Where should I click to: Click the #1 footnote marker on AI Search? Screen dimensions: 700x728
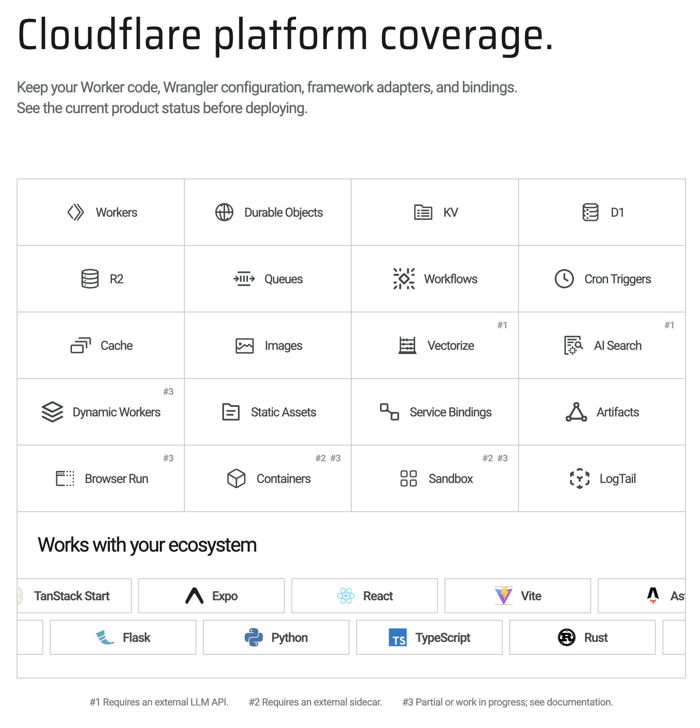(x=669, y=325)
